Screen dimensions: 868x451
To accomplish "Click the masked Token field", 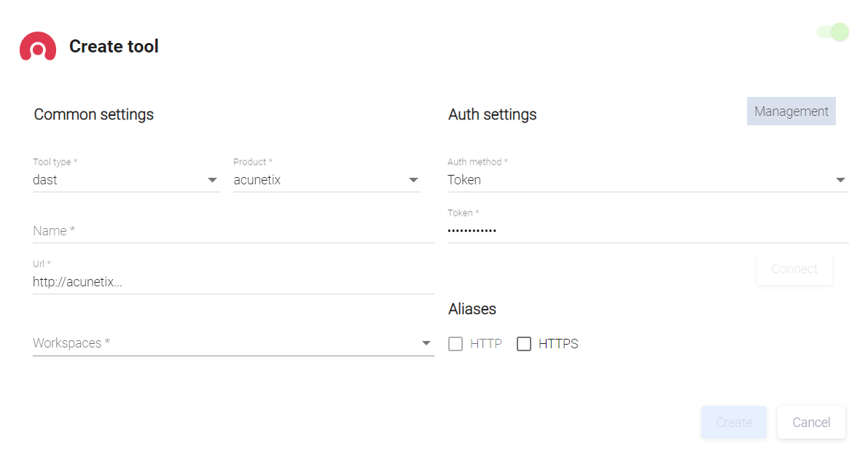I will tap(647, 231).
